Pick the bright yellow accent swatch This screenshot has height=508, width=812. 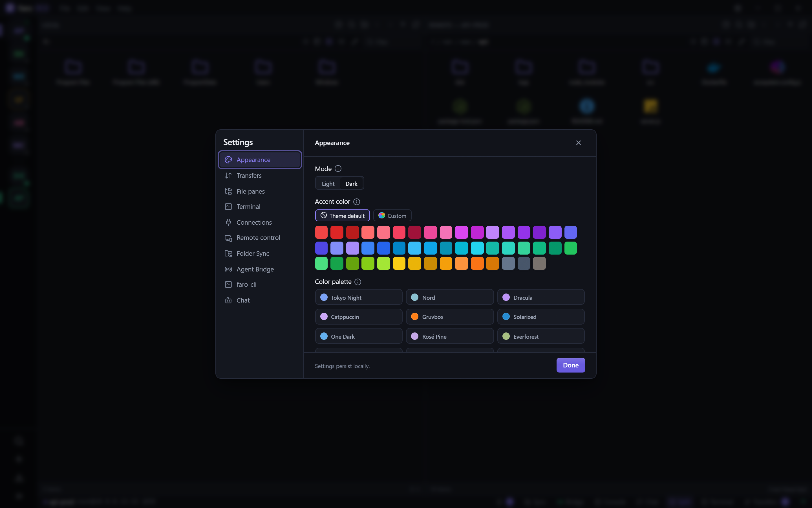coord(399,263)
